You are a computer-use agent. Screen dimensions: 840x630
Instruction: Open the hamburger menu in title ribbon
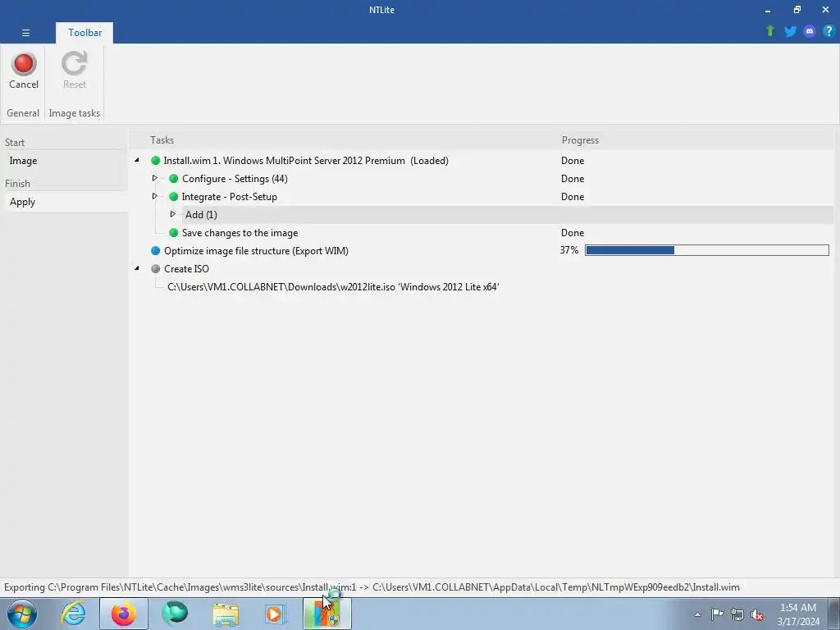coord(25,33)
